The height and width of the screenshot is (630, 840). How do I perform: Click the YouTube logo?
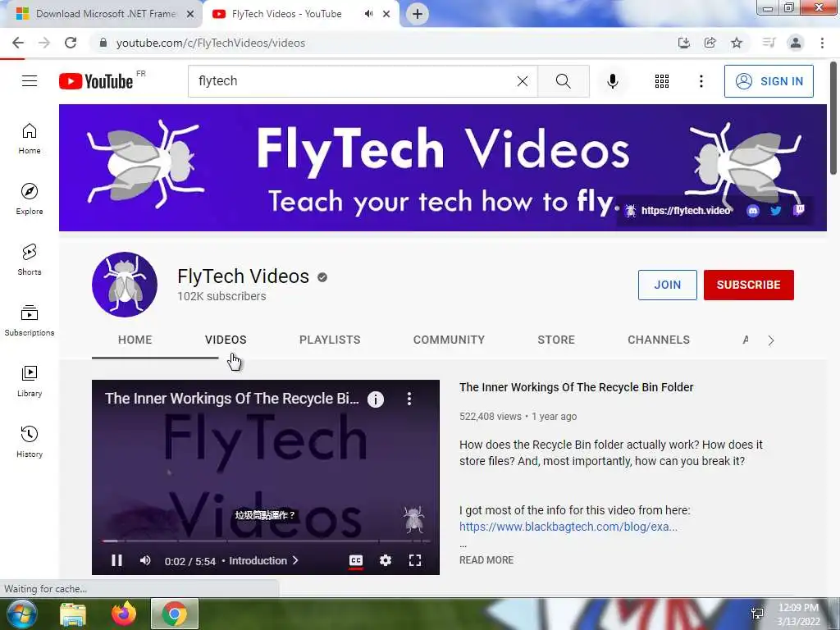(x=96, y=81)
